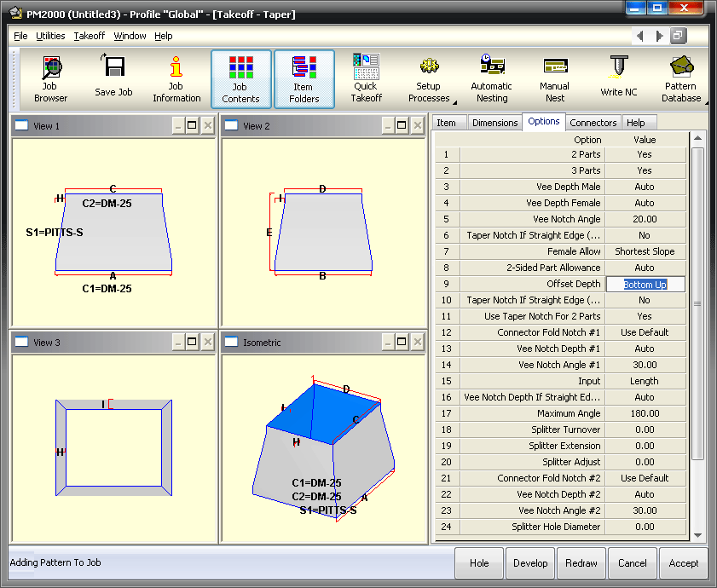Select the Options tab
The width and height of the screenshot is (717, 588).
[x=544, y=121]
